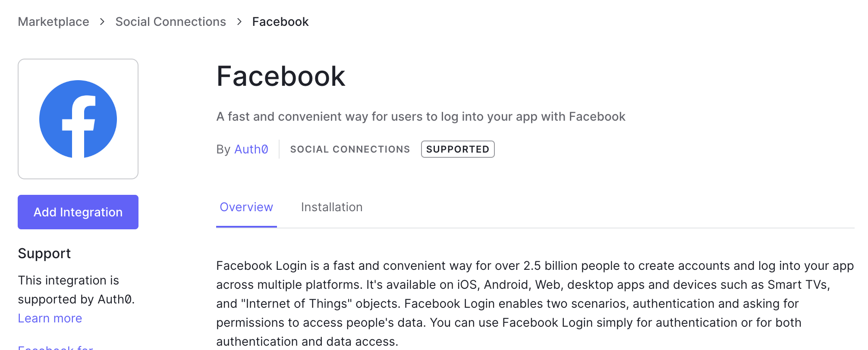Select the Overview tab
868x350 pixels.
coord(246,207)
